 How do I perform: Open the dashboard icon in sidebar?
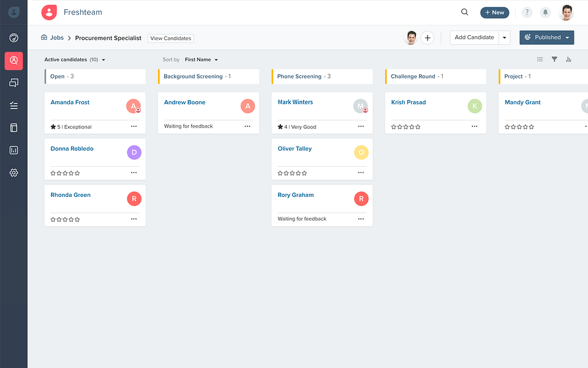13,37
